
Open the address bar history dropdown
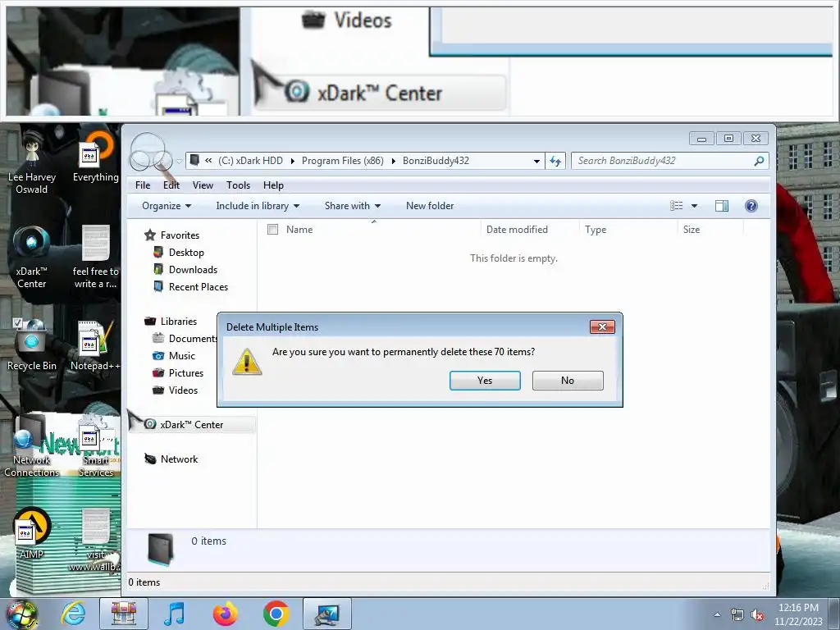pyautogui.click(x=536, y=162)
